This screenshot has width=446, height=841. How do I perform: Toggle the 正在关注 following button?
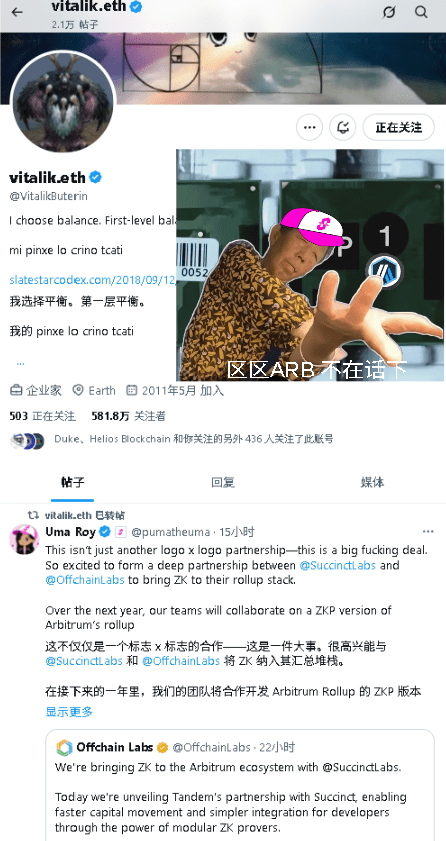398,127
